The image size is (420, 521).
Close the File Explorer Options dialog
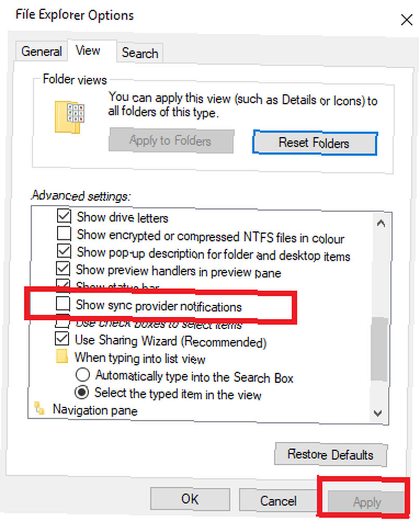(x=406, y=20)
